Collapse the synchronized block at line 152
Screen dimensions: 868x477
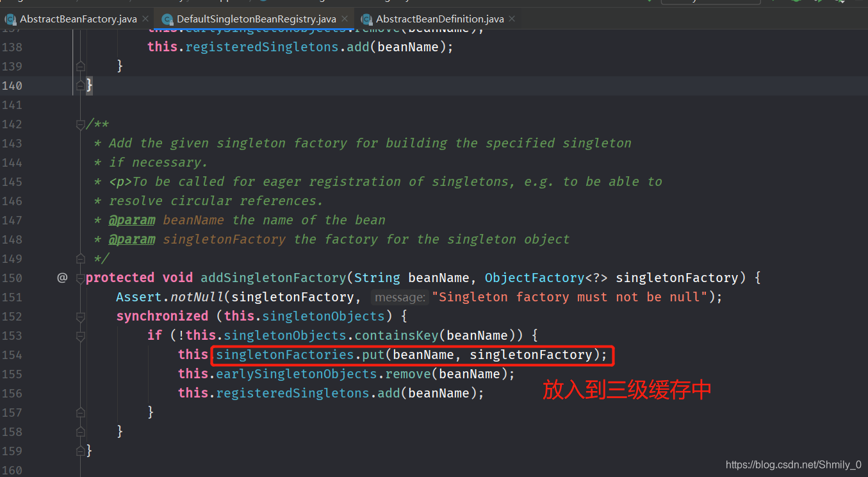point(80,316)
